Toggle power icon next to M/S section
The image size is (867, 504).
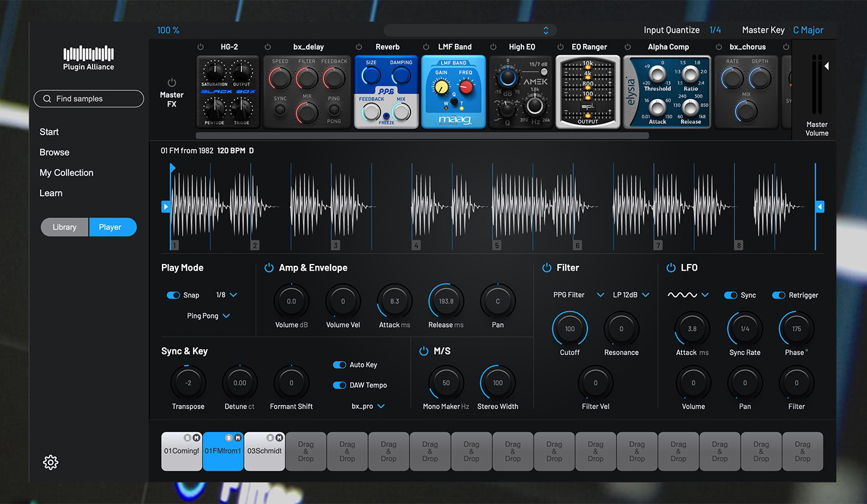point(424,351)
